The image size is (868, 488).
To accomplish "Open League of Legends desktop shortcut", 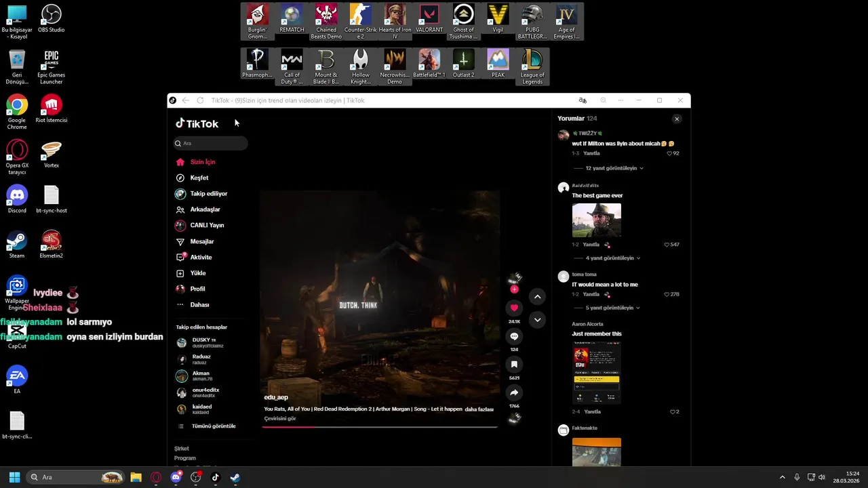I will [532, 67].
